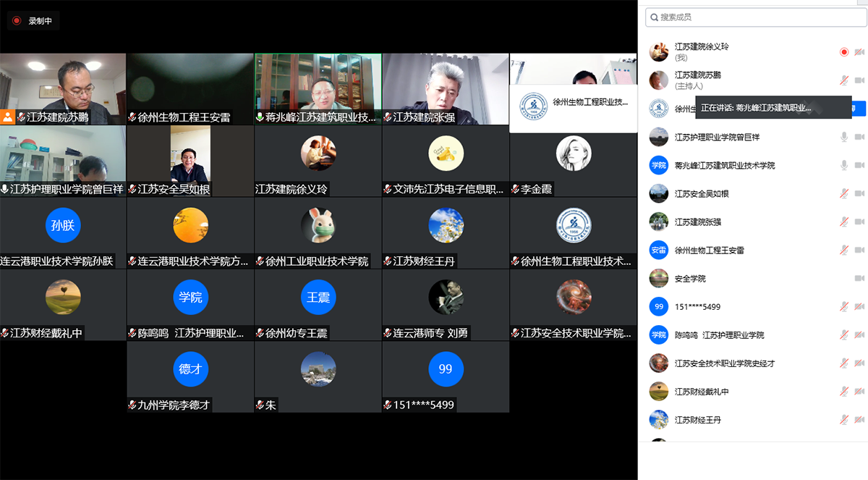Click the muted mic icon for 江苏安全吴如根
Image resolution: width=868 pixels, height=480 pixels.
click(x=843, y=193)
